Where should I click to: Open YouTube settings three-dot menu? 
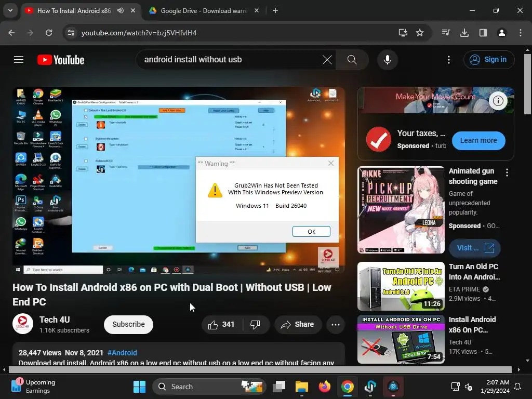coord(449,60)
